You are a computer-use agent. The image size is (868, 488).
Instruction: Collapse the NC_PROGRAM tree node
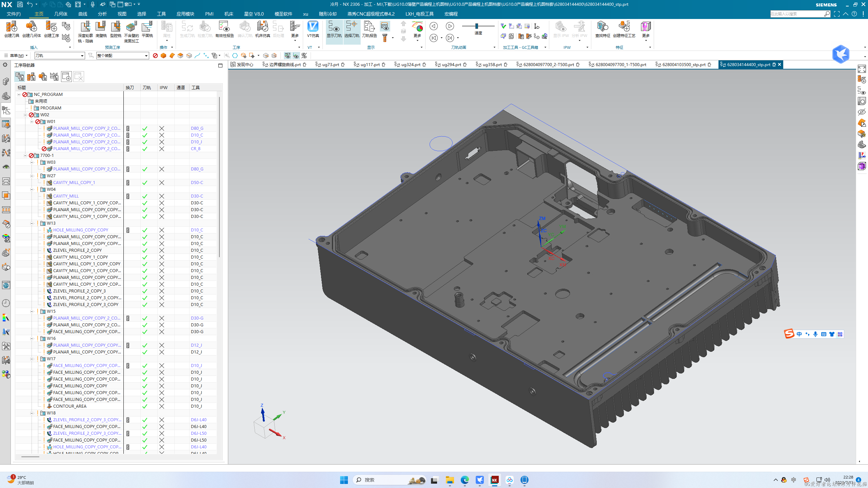[x=19, y=95]
